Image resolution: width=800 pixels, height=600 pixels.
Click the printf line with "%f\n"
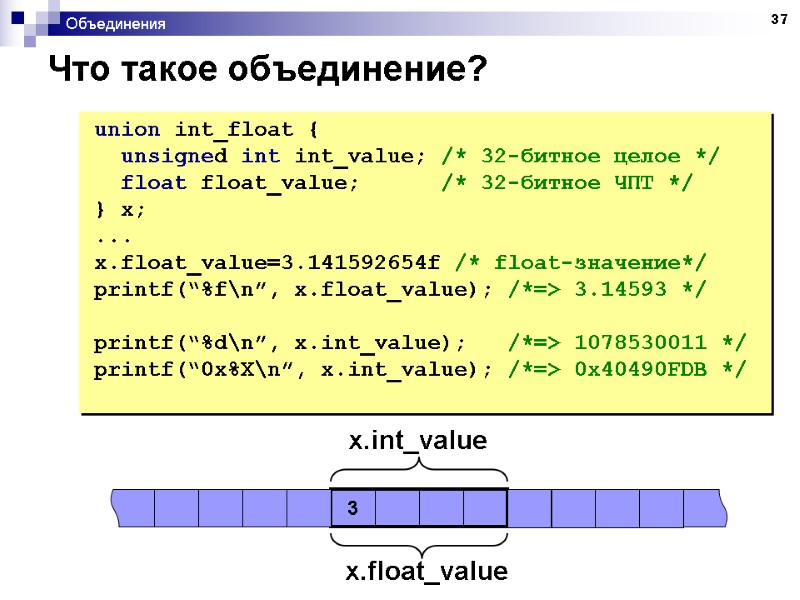(293, 290)
